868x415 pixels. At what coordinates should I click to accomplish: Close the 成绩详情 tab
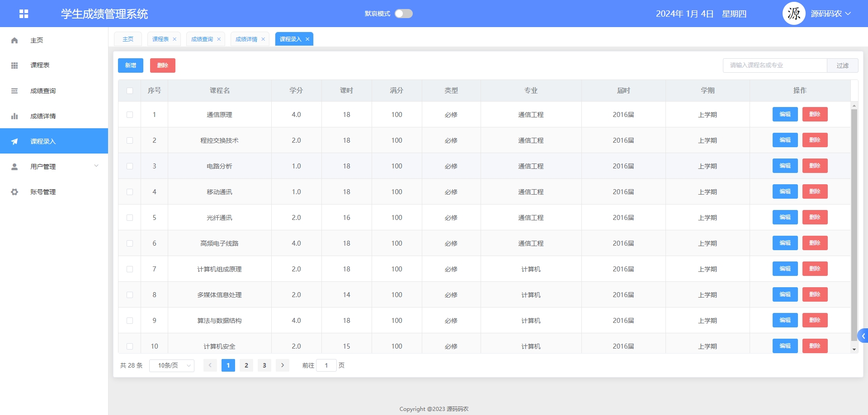(263, 39)
